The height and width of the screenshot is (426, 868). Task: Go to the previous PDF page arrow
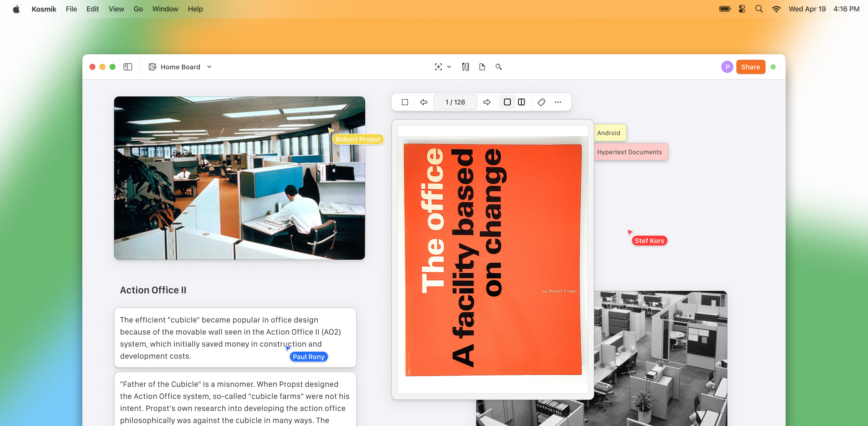(x=423, y=102)
